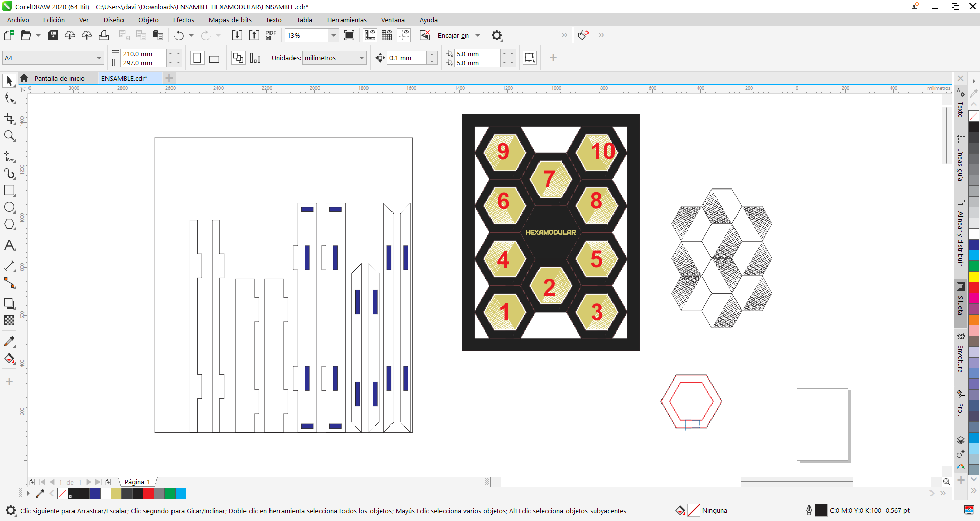Pick the red swatch in document palette
This screenshot has height=521, width=980.
149,493
